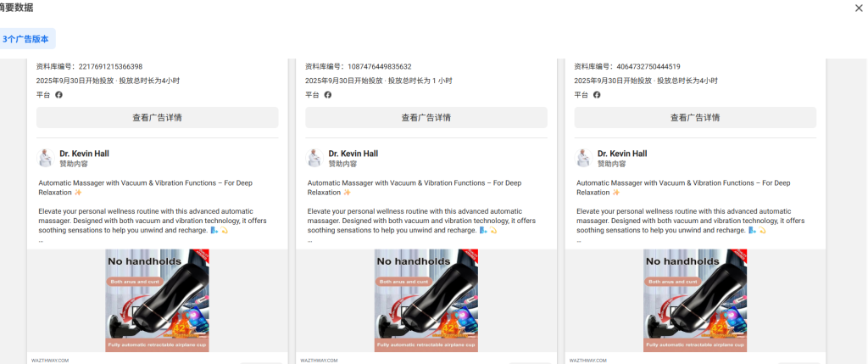Open Dr. Kevin Hall page from first ad
Image resolution: width=868 pixels, height=364 pixels.
[x=84, y=154]
